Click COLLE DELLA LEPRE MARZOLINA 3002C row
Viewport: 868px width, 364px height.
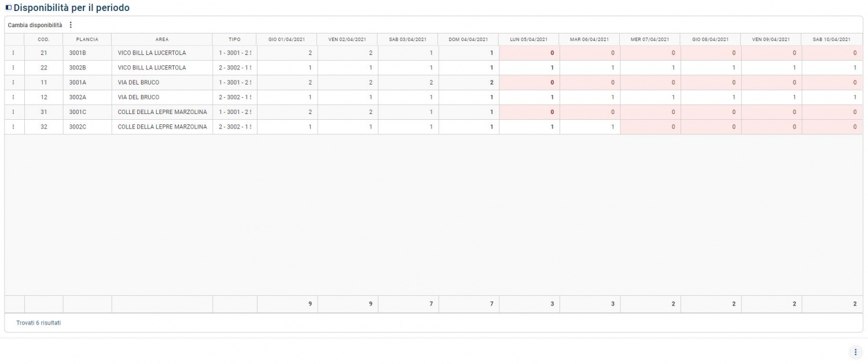pyautogui.click(x=433, y=127)
